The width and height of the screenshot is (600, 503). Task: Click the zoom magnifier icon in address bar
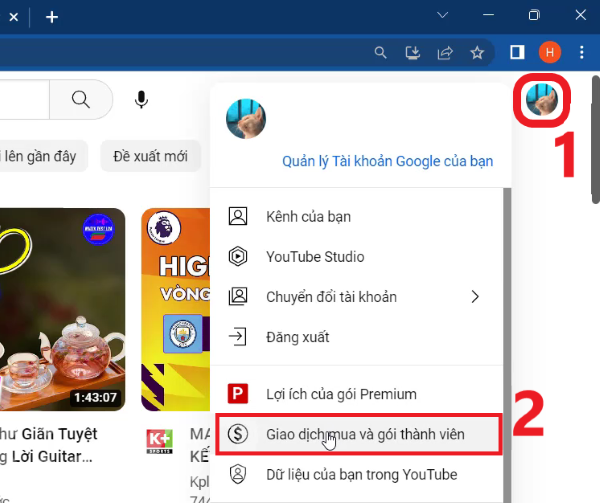point(380,52)
